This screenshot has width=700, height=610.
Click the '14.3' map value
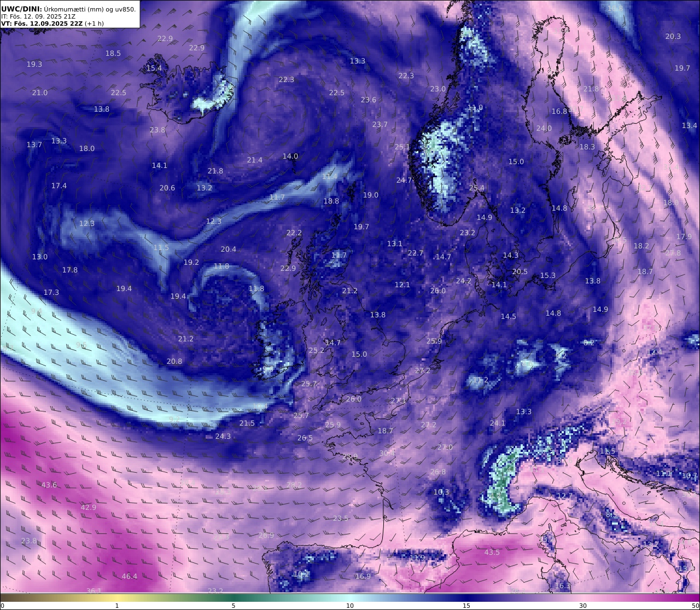[x=511, y=255]
